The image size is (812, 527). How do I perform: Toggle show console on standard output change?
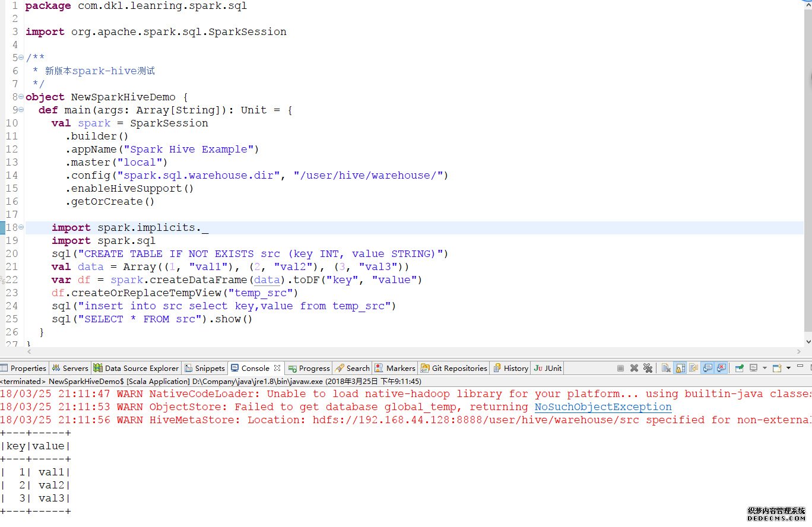[708, 368]
